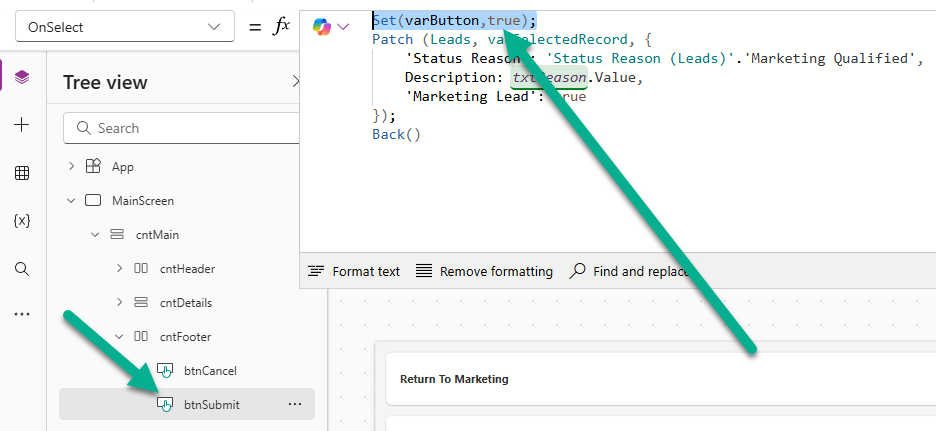
Task: Collapse the cntMain container node
Action: click(95, 234)
